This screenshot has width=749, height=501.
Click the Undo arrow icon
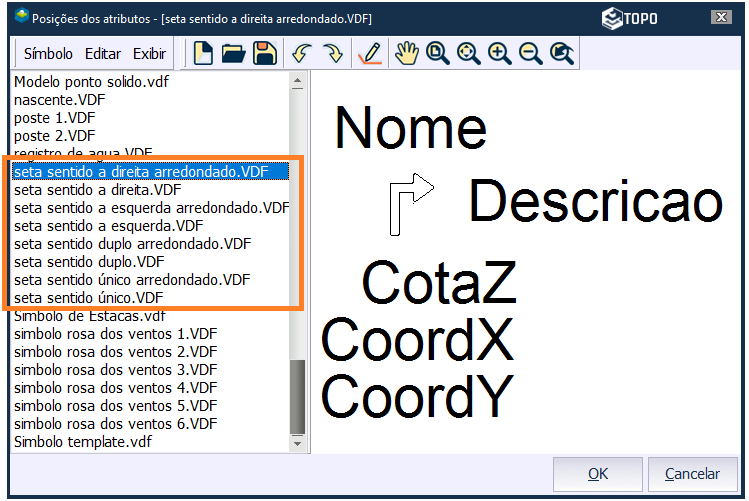pos(301,54)
